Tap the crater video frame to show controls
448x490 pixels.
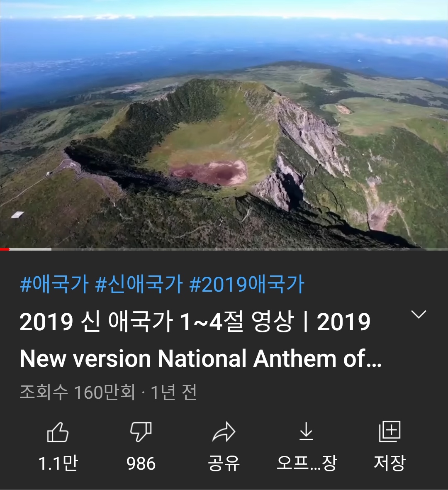224,125
